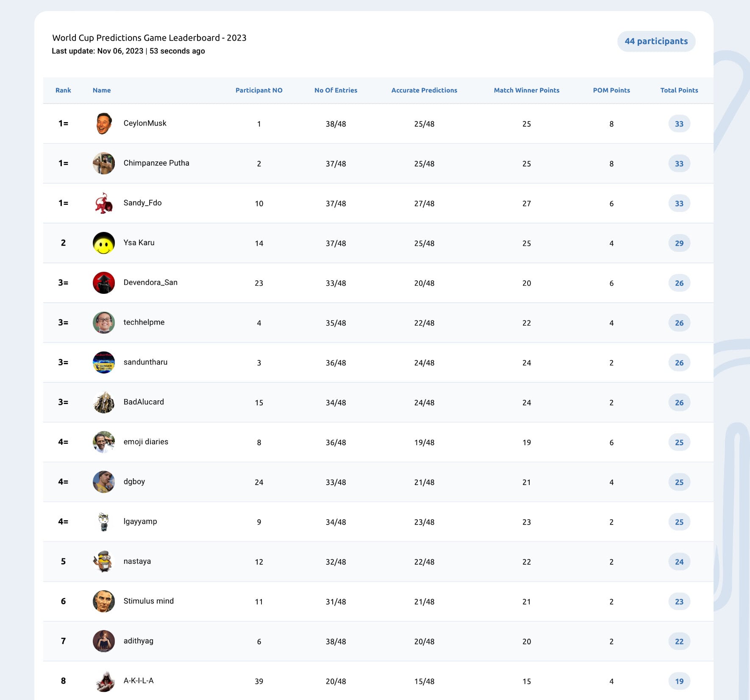Click techhelpme's avatar thumbnail

104,323
